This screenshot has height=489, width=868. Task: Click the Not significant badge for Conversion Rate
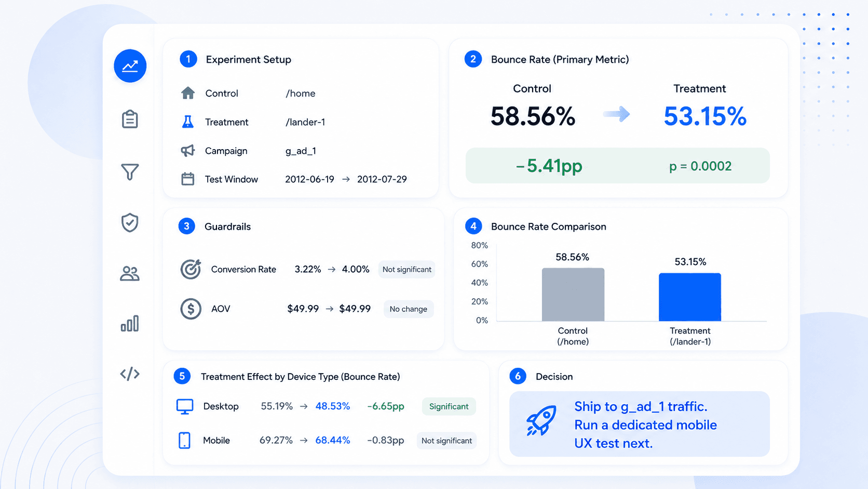(407, 269)
